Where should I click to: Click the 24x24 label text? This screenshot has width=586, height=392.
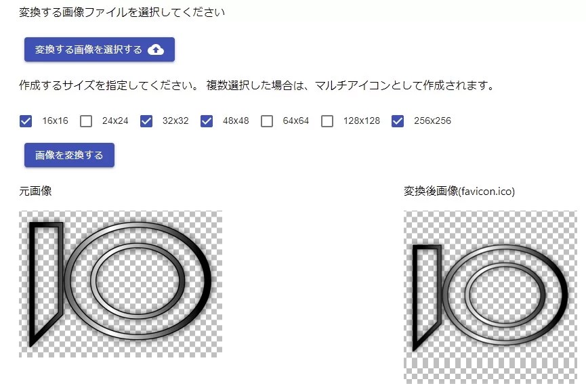click(115, 121)
